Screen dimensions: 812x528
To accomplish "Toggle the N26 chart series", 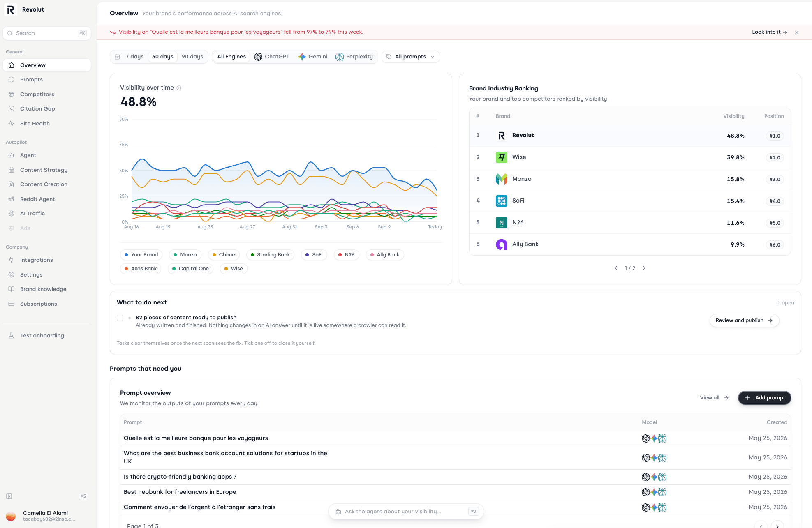I will click(x=346, y=255).
